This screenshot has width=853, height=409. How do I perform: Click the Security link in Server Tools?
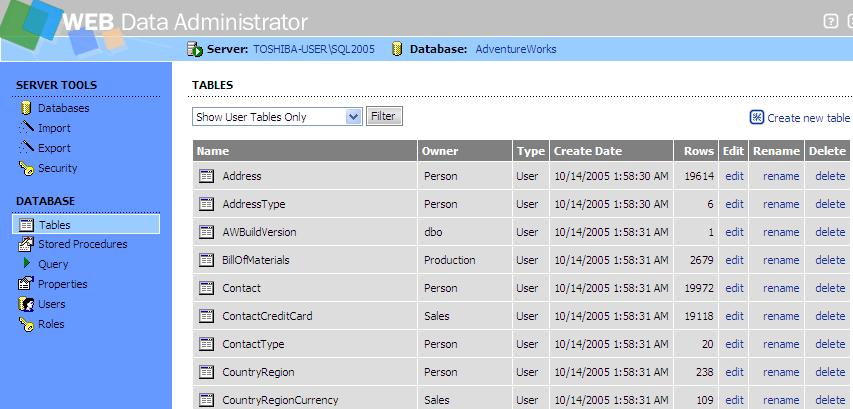(58, 168)
